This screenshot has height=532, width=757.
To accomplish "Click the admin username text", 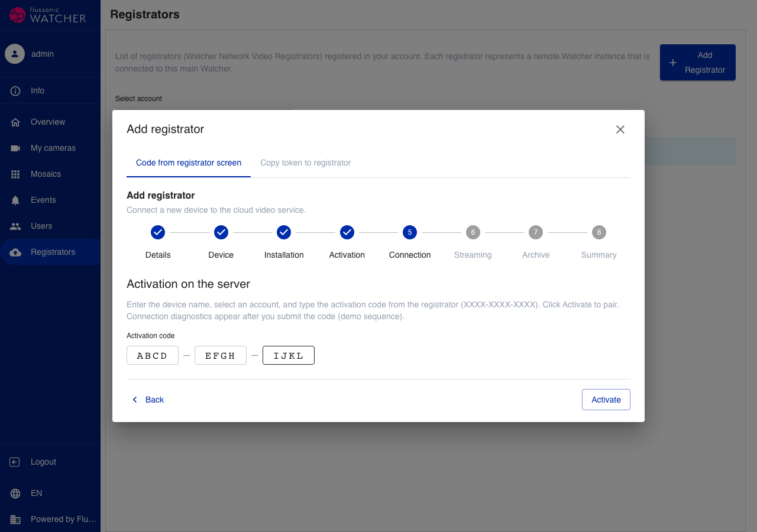I will [43, 54].
